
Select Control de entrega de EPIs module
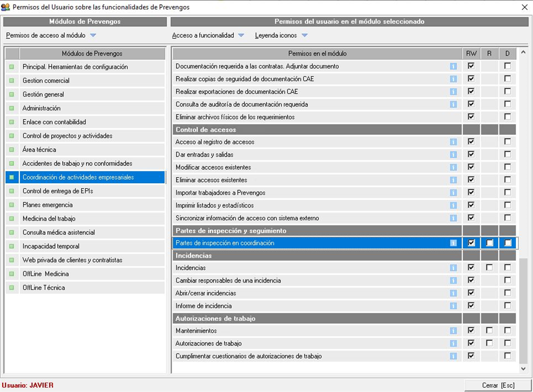coord(58,191)
